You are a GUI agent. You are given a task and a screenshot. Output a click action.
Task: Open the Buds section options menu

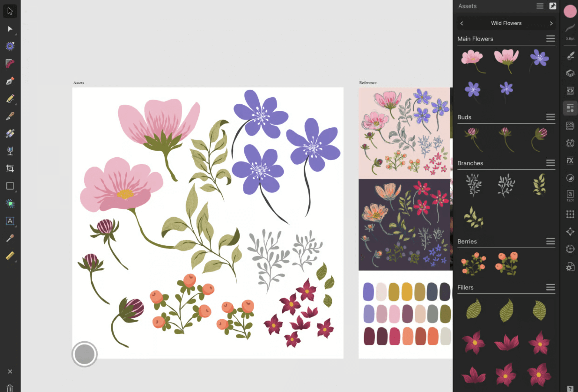(x=551, y=117)
